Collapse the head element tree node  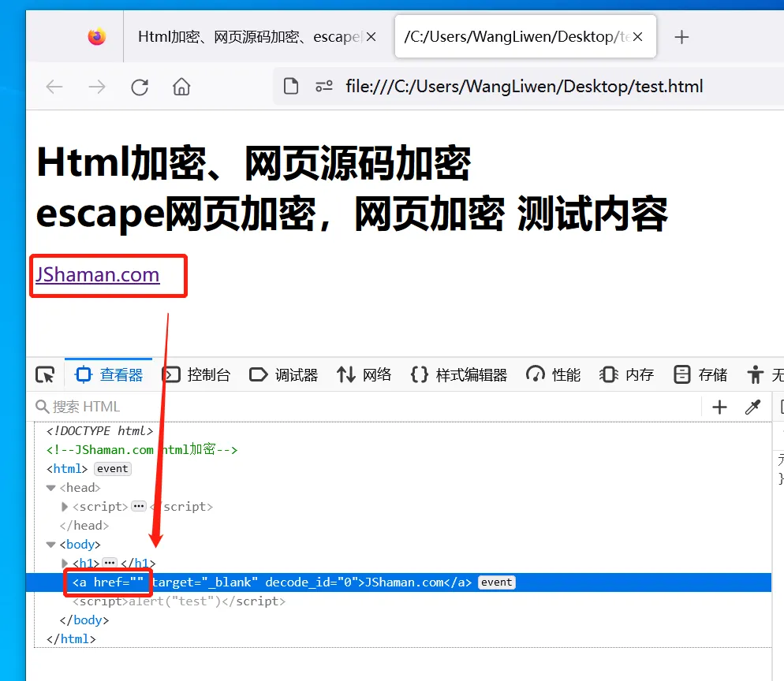coord(51,488)
